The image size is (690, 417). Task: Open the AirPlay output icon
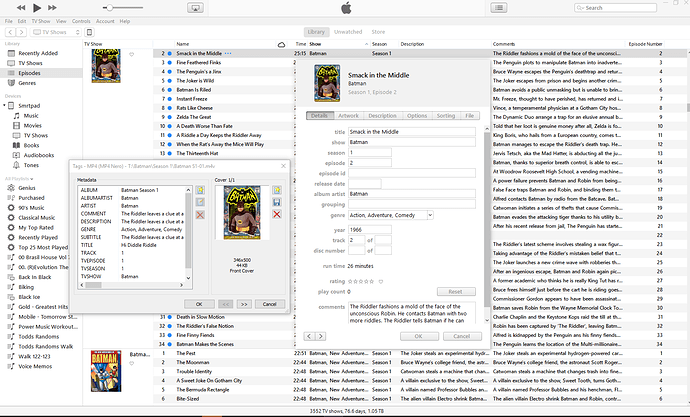click(195, 7)
